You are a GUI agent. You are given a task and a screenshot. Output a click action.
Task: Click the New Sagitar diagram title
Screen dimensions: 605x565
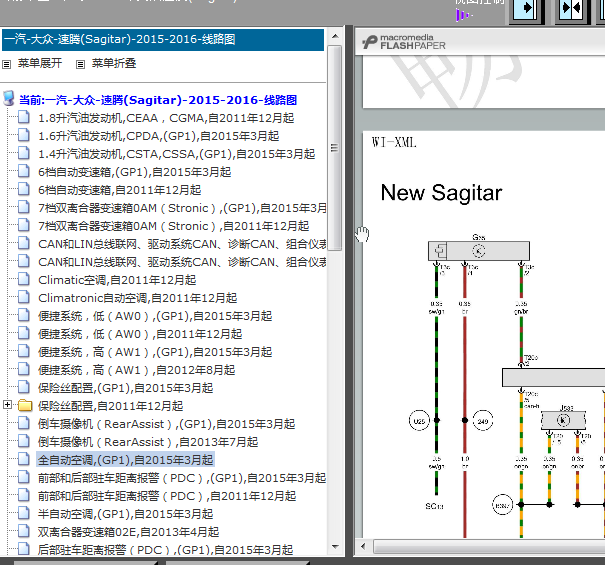[441, 193]
